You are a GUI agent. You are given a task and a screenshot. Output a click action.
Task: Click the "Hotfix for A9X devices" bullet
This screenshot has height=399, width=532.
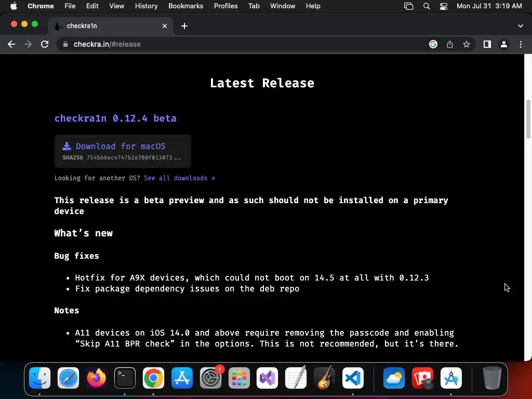point(252,278)
